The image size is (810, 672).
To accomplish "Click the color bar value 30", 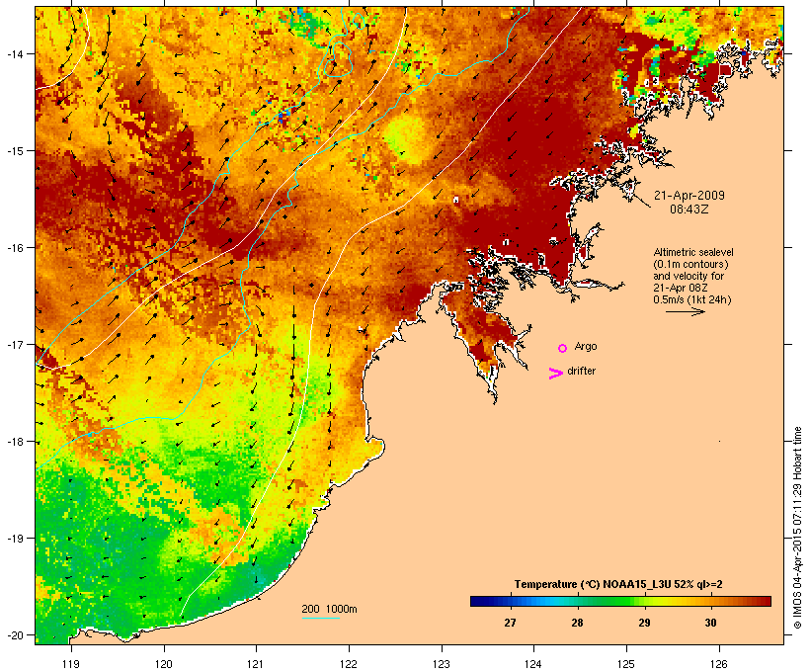I will [x=711, y=623].
